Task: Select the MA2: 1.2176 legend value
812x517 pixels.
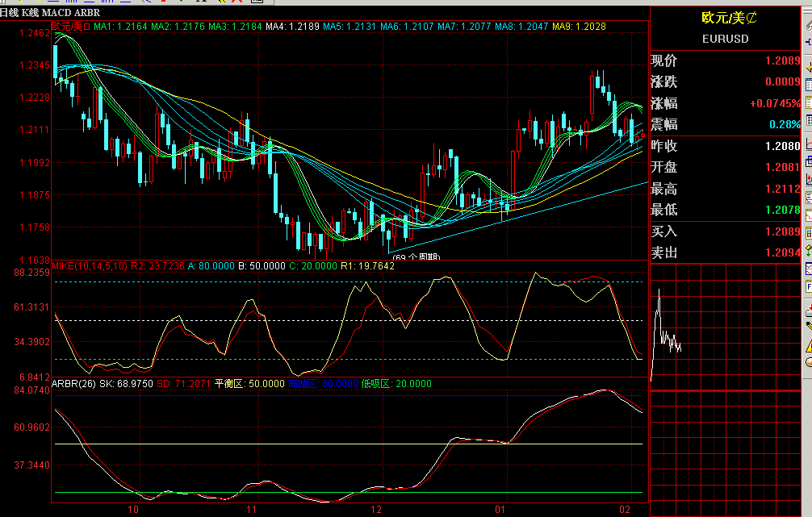Action: [178, 27]
